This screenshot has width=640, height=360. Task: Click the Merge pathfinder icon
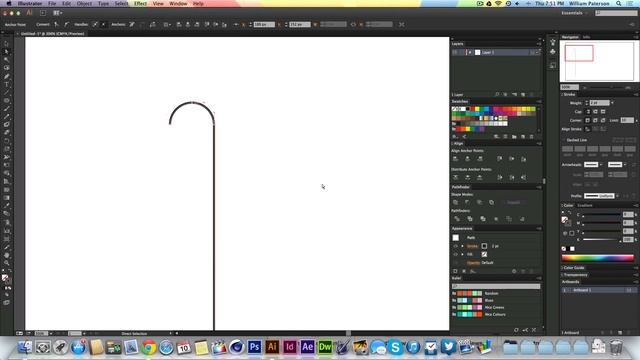[483, 219]
